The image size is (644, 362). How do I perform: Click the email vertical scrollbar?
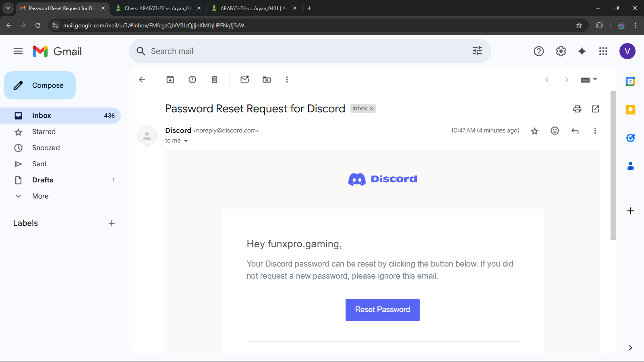coord(613,165)
